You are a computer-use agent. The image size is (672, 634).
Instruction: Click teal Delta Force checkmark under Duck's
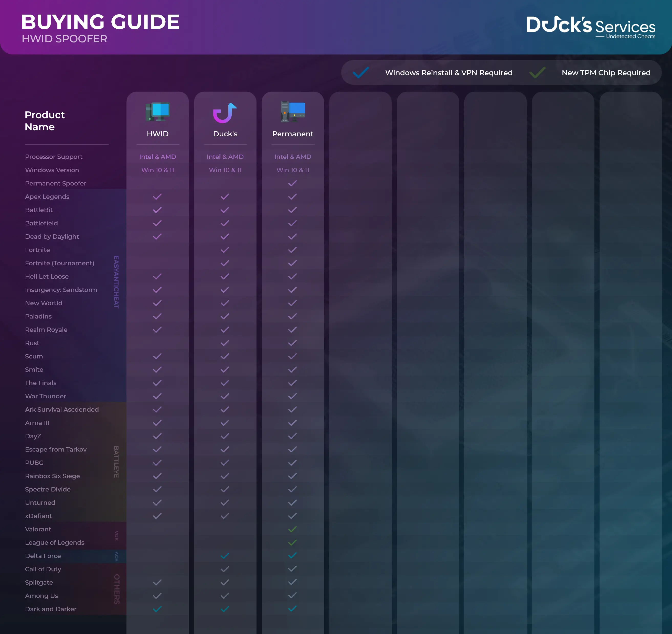[225, 556]
